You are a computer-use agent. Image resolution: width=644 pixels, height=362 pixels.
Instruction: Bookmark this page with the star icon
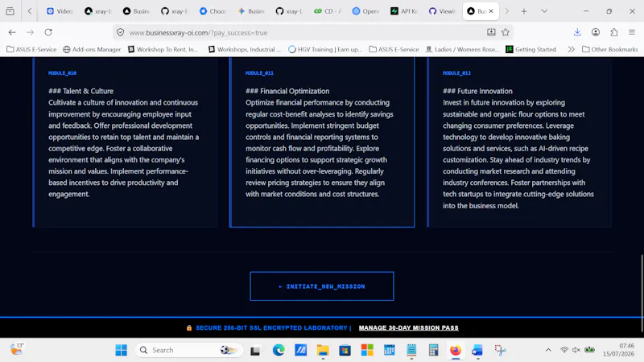click(x=506, y=32)
